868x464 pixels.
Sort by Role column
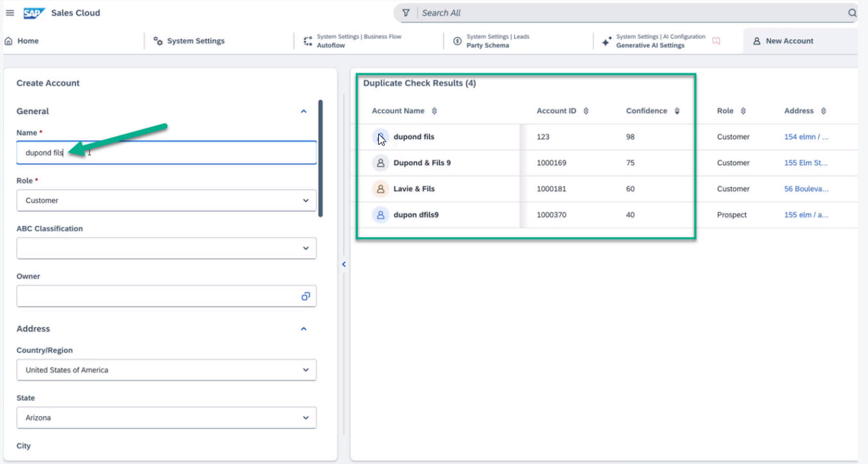(x=743, y=111)
